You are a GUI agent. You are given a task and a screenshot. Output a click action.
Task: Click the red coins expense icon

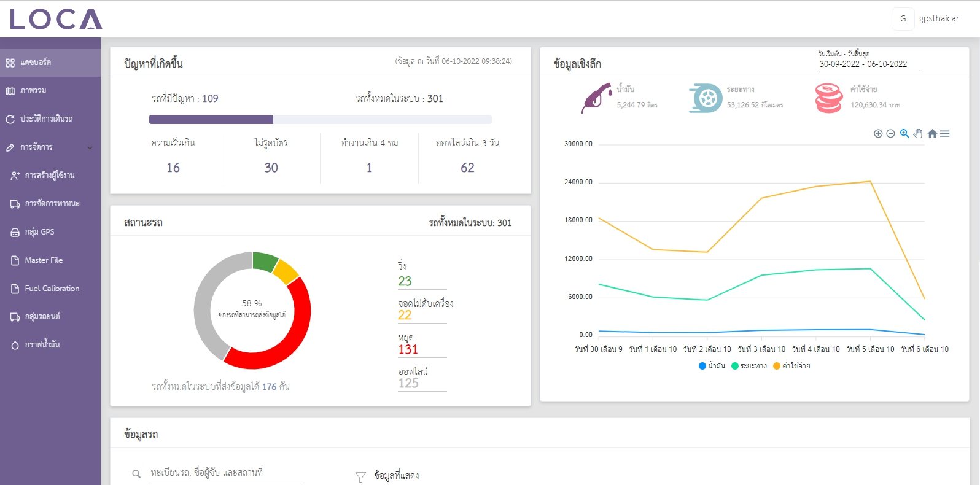[x=828, y=98]
